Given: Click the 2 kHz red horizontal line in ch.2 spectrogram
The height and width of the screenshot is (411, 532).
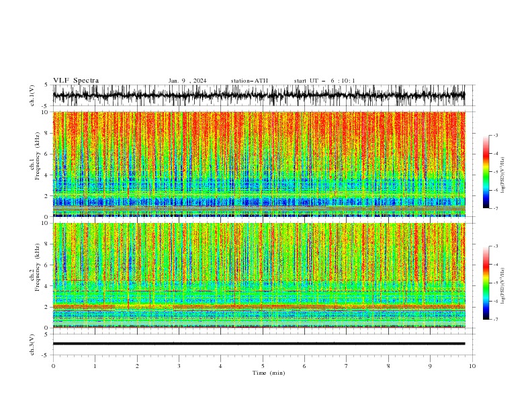Looking at the screenshot, I should tap(259, 306).
